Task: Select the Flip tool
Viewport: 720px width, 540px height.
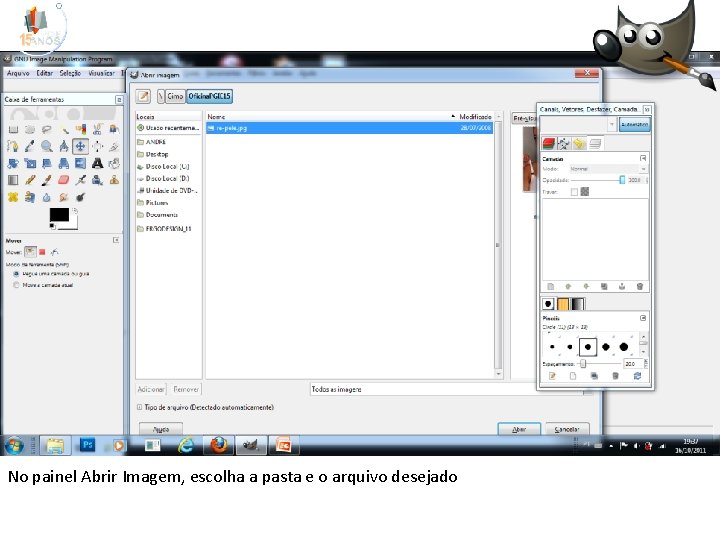Action: [x=80, y=163]
